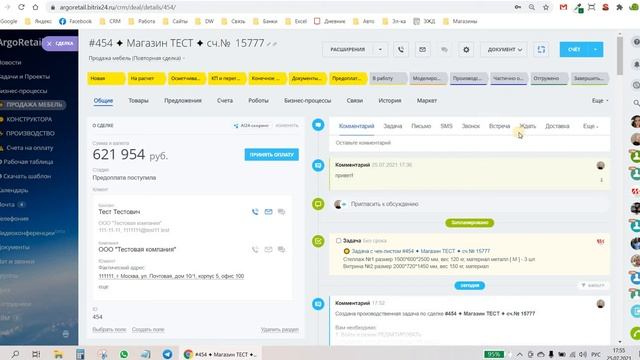Bookmark page with star icon

point(546,7)
